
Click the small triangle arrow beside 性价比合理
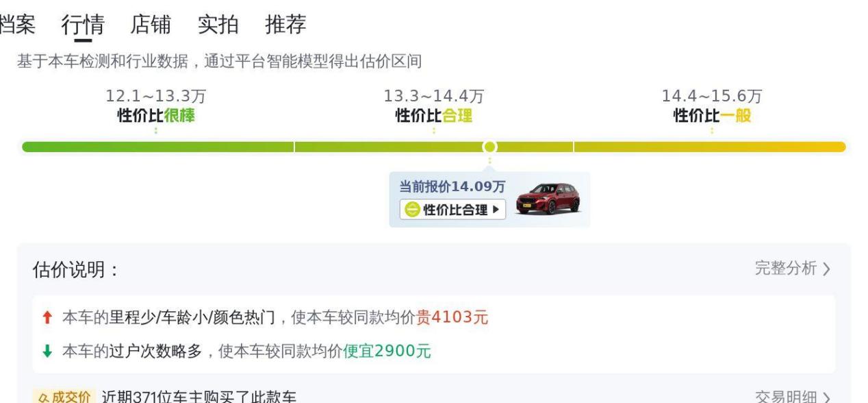coord(495,209)
